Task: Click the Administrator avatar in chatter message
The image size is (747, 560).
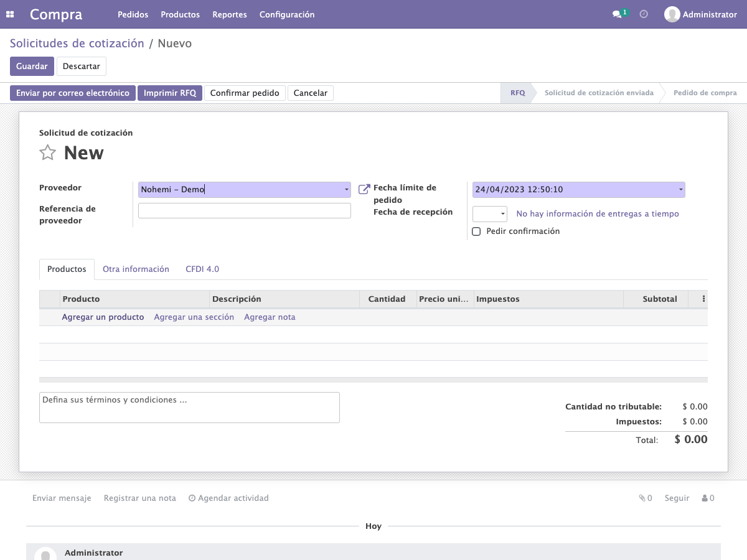Action: (x=45, y=554)
